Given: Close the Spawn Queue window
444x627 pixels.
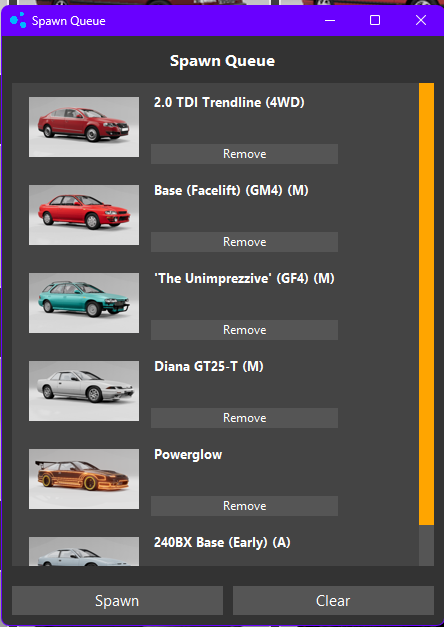Looking at the screenshot, I should (x=421, y=20).
